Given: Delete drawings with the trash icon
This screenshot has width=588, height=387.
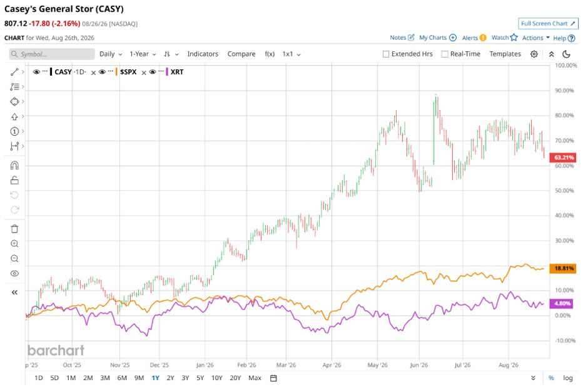Looking at the screenshot, I should click(x=14, y=229).
